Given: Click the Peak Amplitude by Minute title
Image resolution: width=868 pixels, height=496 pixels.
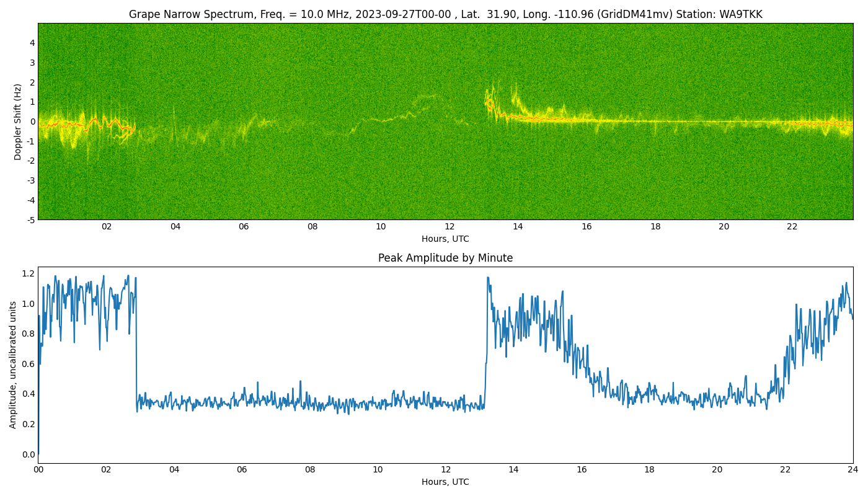Looking at the screenshot, I should pyautogui.click(x=445, y=258).
